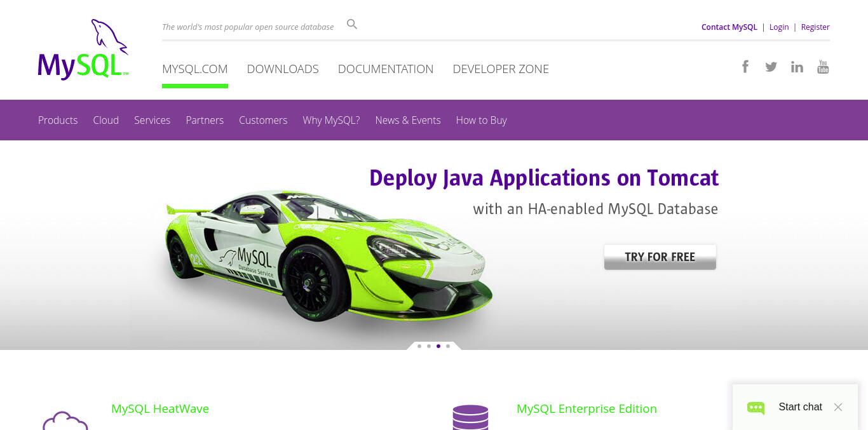Select the third carousel slide dot

[438, 346]
